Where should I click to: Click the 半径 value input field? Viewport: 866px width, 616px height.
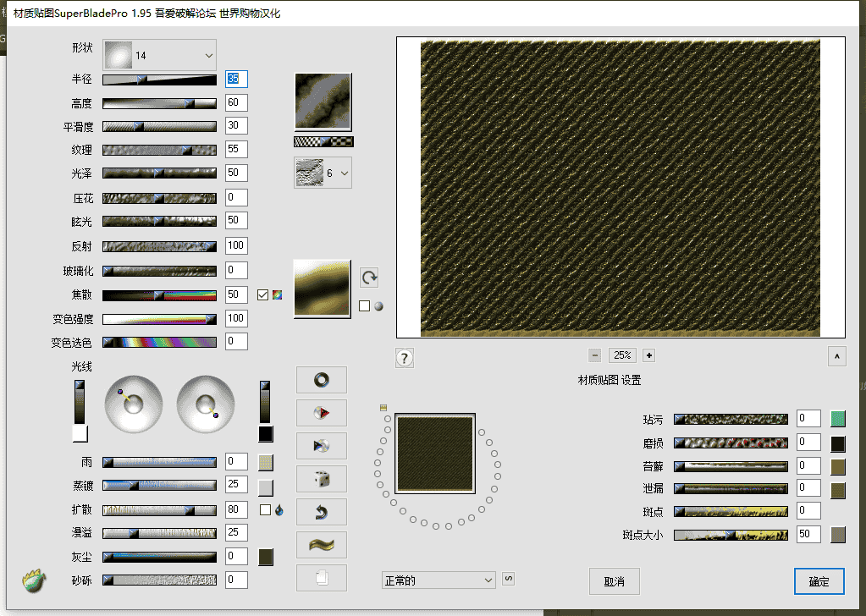click(236, 80)
